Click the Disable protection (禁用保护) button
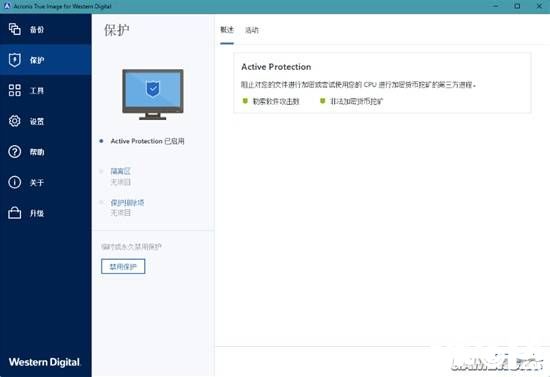This screenshot has width=550, height=377. [123, 267]
